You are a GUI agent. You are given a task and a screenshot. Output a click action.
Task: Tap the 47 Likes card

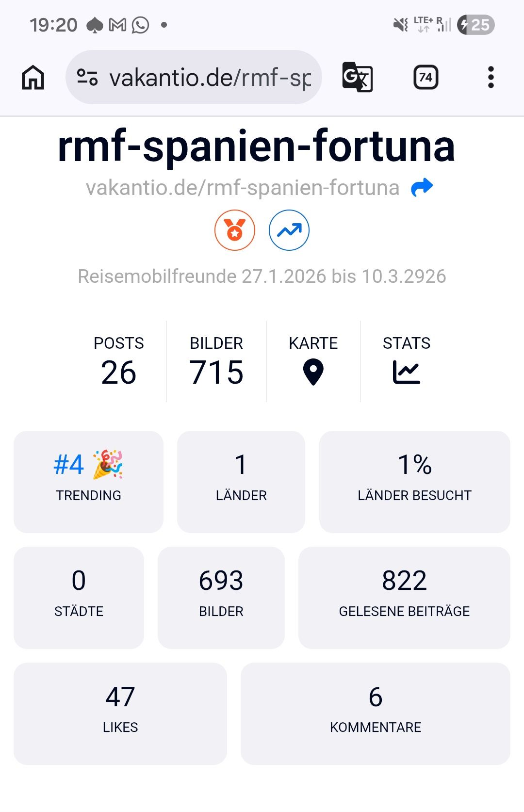point(120,714)
